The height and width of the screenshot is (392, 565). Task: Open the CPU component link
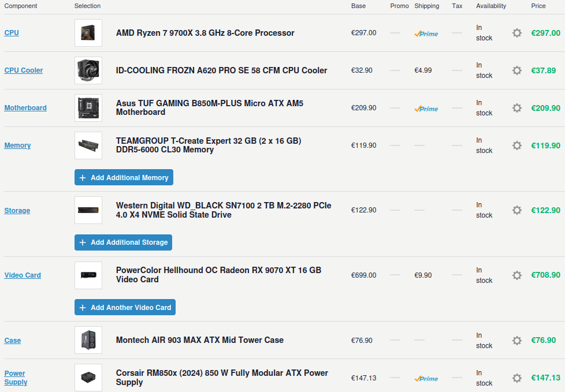pos(12,33)
